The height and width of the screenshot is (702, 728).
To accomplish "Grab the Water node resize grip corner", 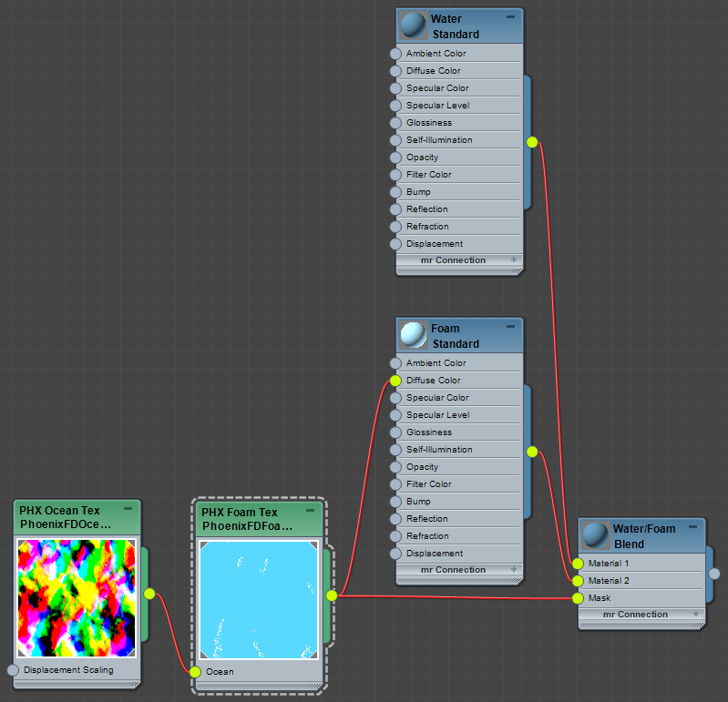I will (516, 270).
